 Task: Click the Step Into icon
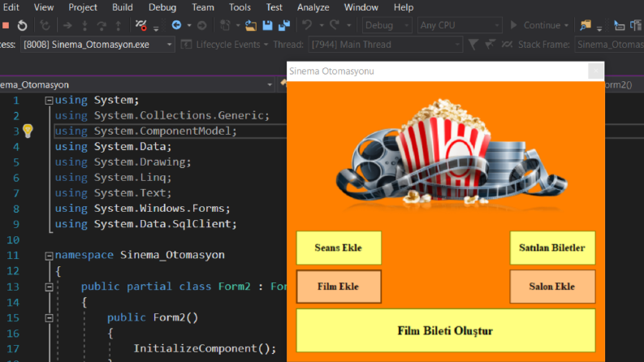84,25
